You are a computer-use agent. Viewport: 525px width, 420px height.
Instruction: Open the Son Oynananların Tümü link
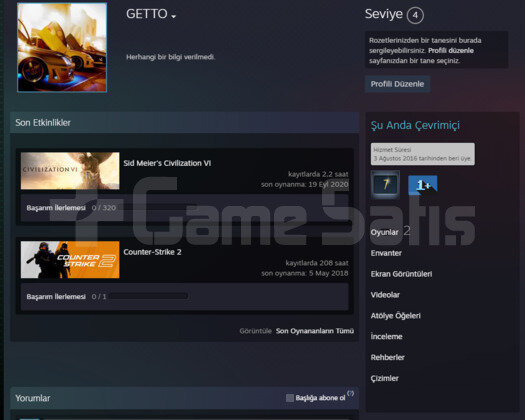pyautogui.click(x=315, y=331)
